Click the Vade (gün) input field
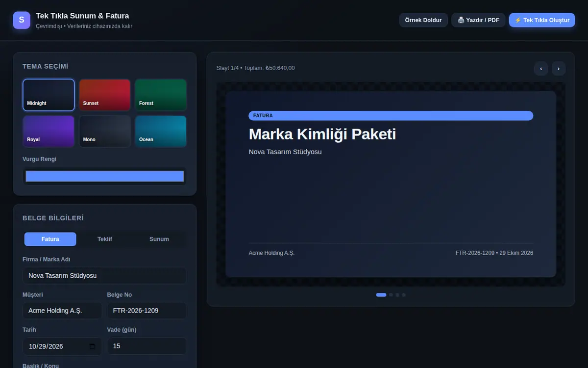Viewport: 588px width, 368px height. coord(147,346)
